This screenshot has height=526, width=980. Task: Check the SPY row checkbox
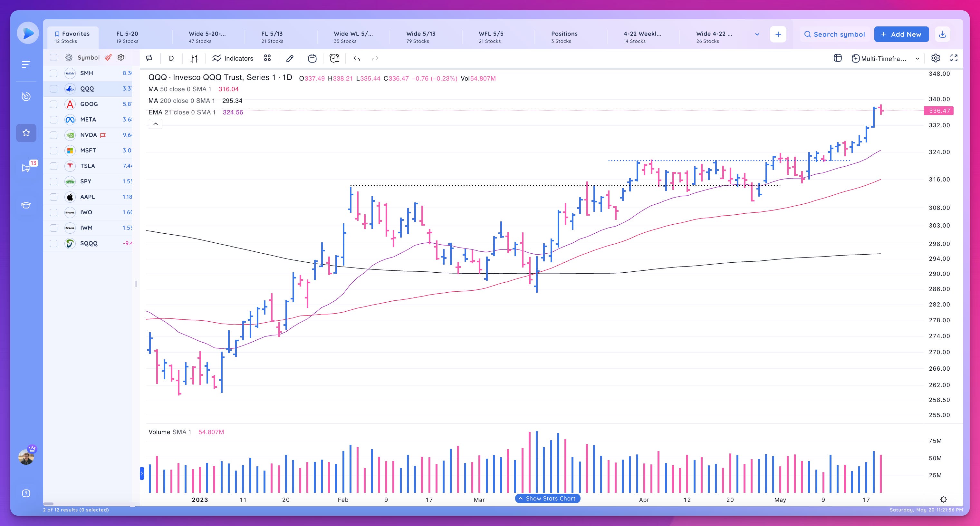click(x=54, y=181)
